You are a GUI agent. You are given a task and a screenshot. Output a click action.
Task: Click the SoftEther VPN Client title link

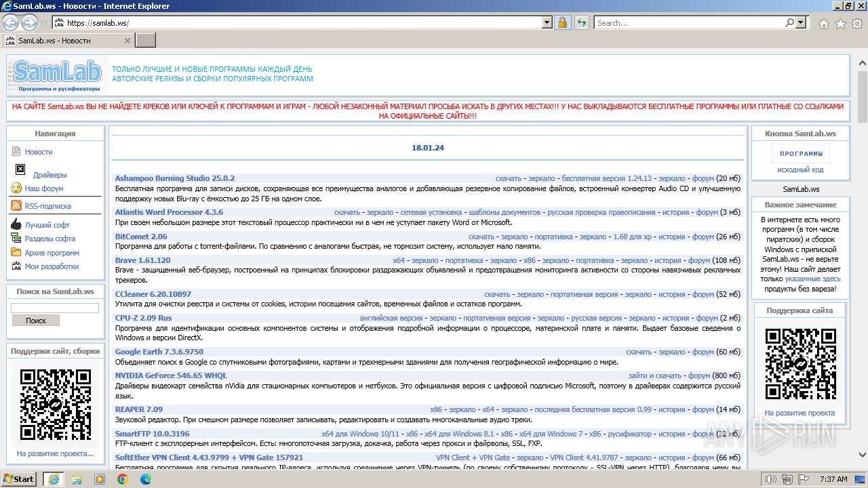tap(209, 457)
